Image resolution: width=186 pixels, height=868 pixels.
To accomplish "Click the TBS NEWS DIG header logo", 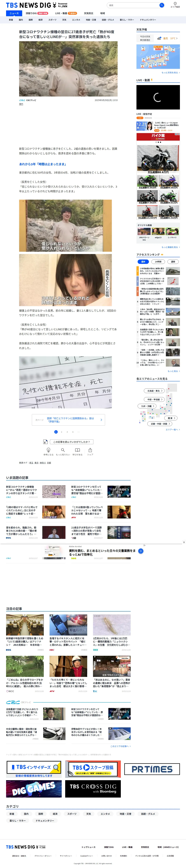I will pyautogui.click(x=37, y=5).
